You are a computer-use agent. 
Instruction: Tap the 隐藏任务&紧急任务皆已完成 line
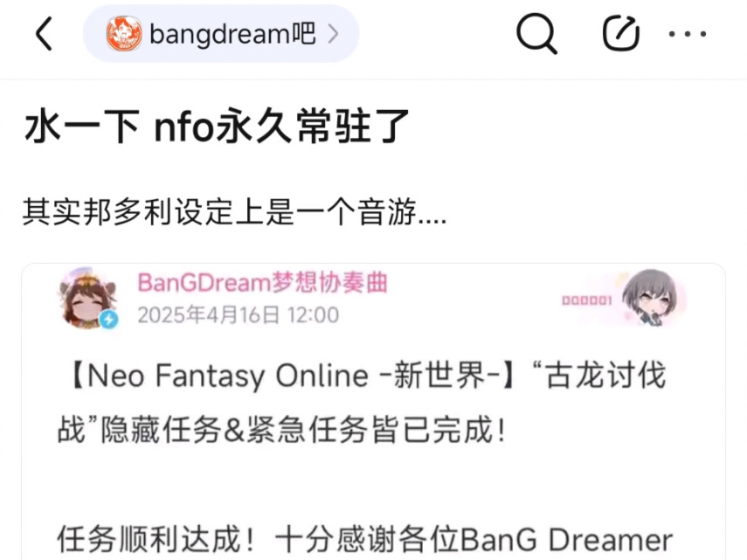[303, 430]
